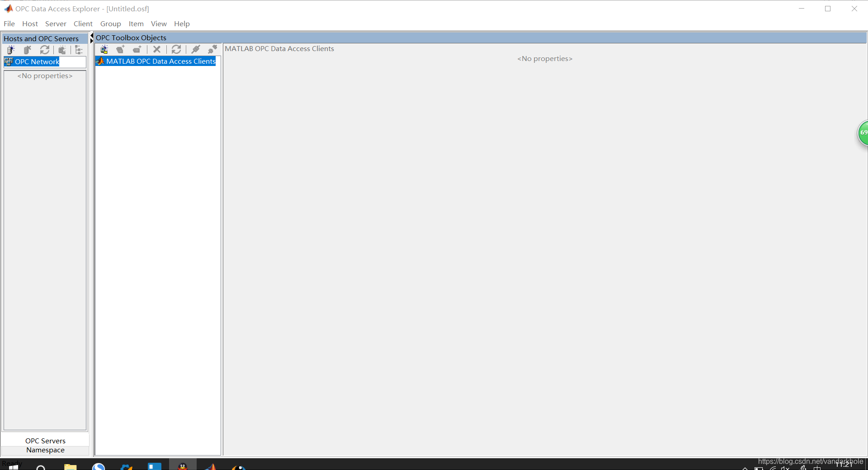Click the Hosts and OPC Servers panel header
This screenshot has height=470, width=868.
tap(45, 38)
